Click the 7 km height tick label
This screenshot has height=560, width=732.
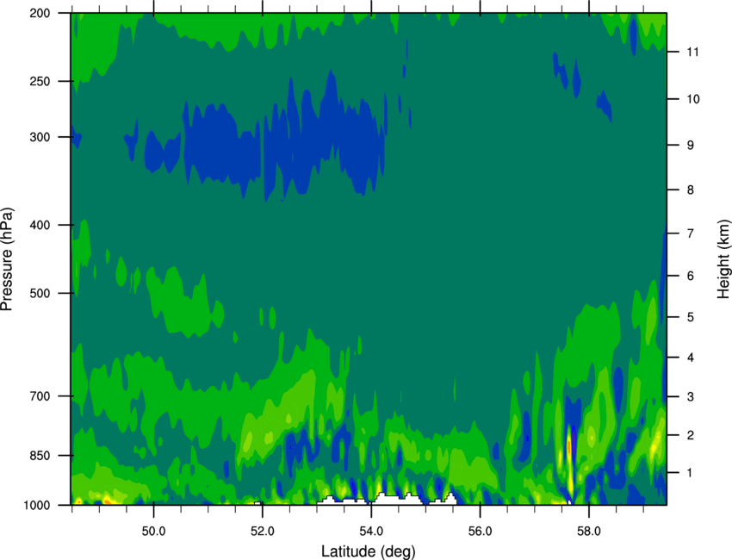[691, 233]
